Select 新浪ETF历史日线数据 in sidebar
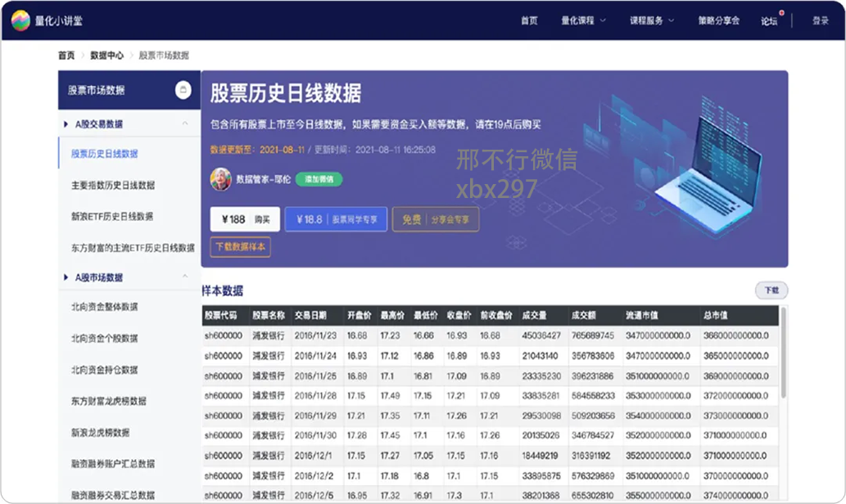 (112, 216)
